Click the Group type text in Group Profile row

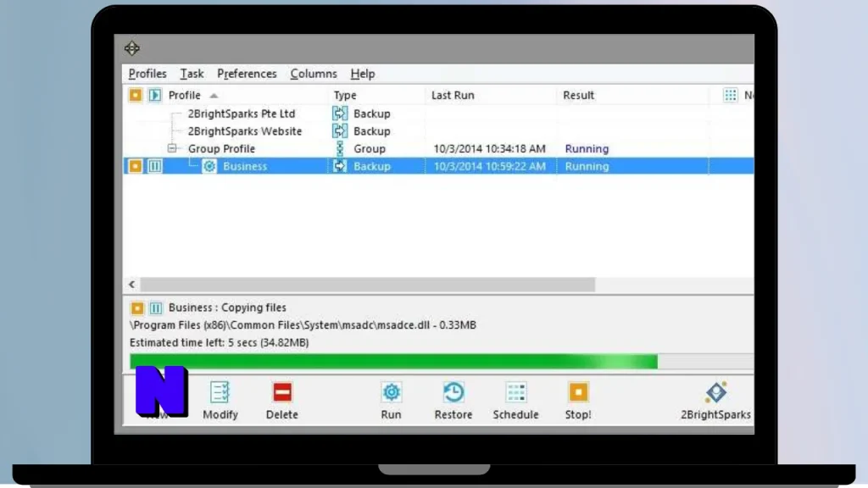click(x=370, y=149)
